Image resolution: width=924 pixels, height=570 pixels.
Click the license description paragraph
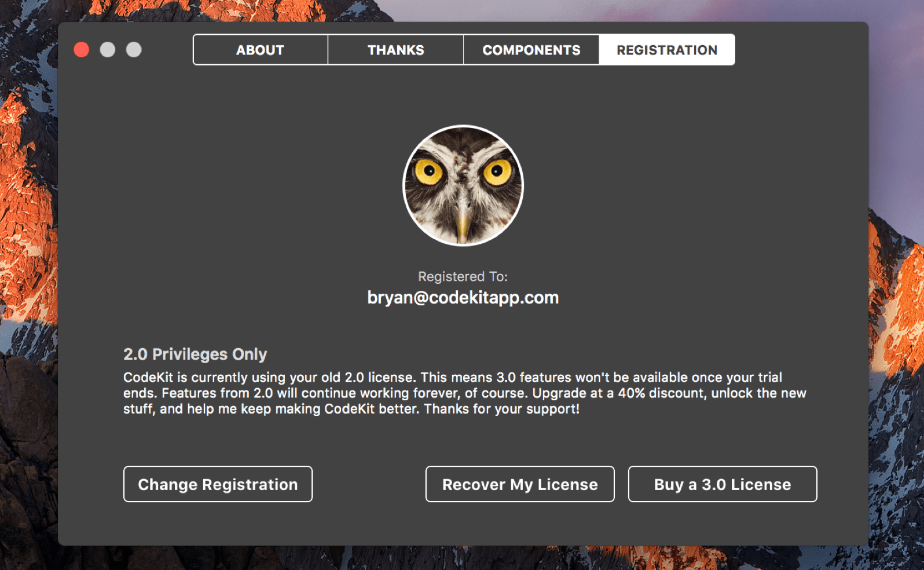tap(464, 393)
